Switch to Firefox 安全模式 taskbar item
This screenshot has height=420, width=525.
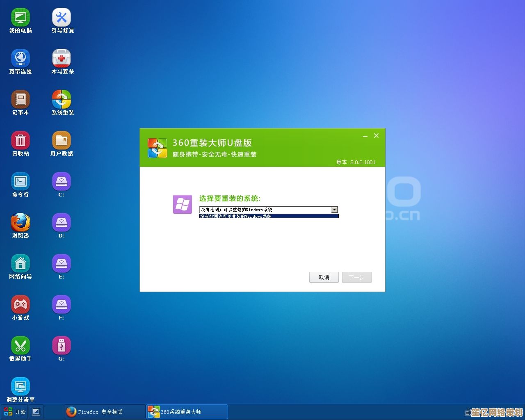point(105,412)
